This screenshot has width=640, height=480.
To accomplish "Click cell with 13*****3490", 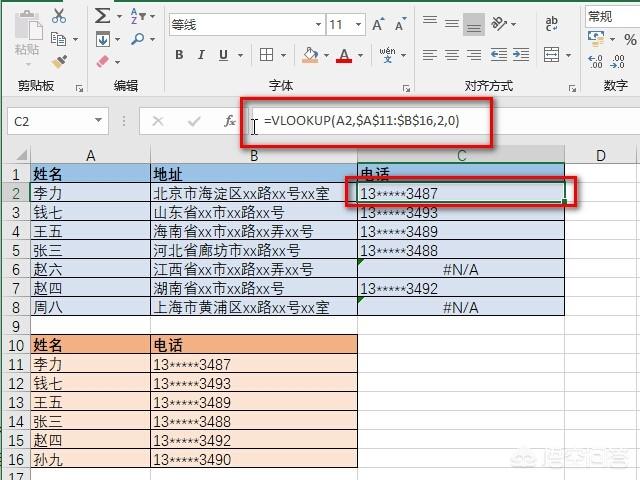I will coord(253,459).
